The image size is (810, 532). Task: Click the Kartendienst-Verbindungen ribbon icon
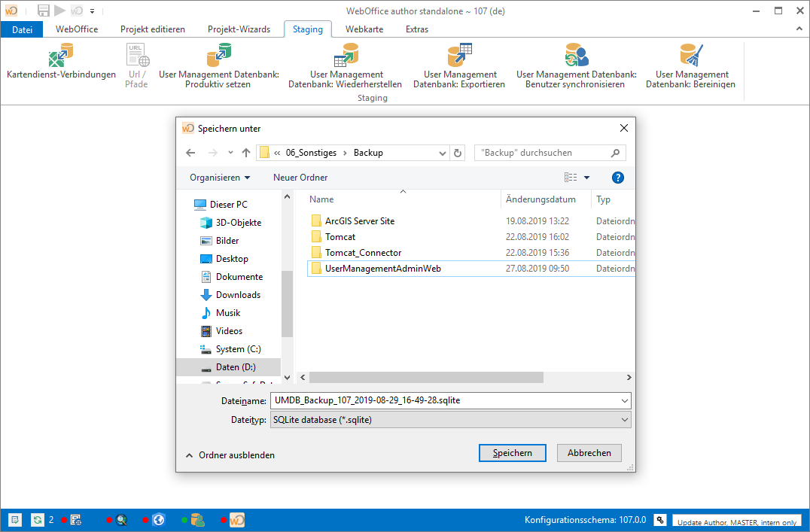61,56
